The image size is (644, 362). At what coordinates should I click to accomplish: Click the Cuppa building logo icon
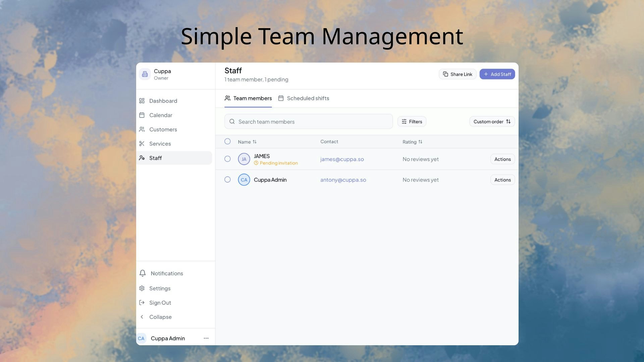145,74
